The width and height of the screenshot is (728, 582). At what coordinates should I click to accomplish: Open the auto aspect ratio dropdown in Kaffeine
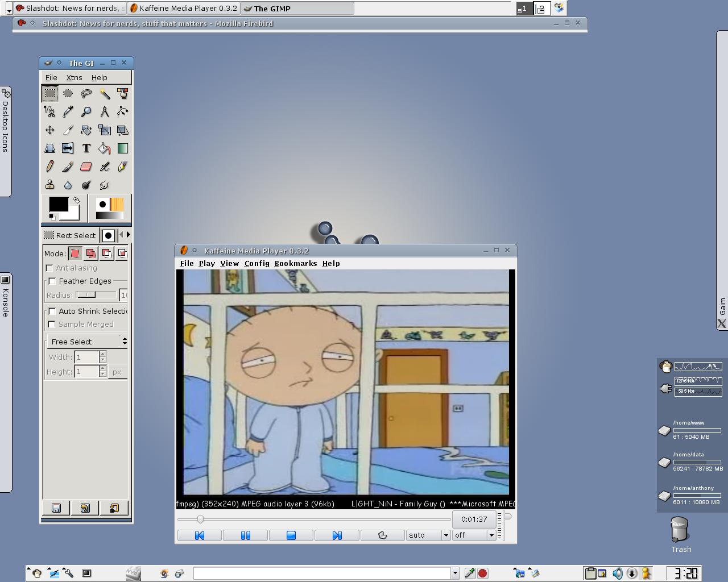[428, 535]
